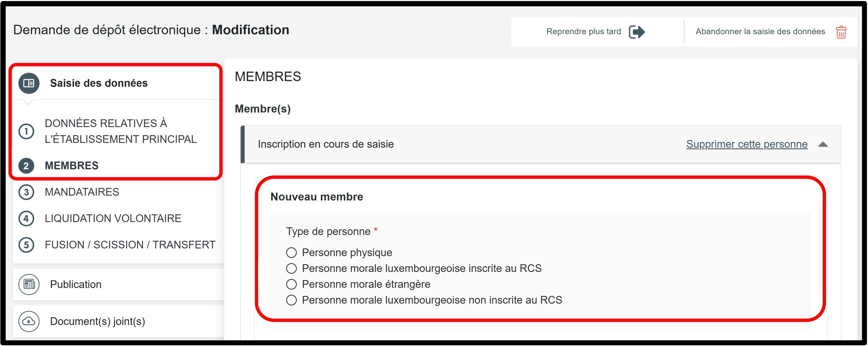
Task: Click the Reprendre plus tard button label
Action: pos(583,32)
